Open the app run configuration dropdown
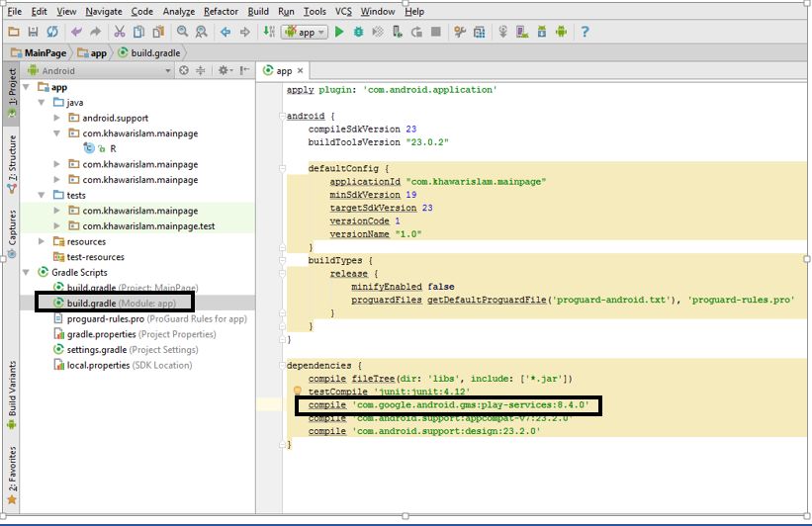 [x=305, y=32]
